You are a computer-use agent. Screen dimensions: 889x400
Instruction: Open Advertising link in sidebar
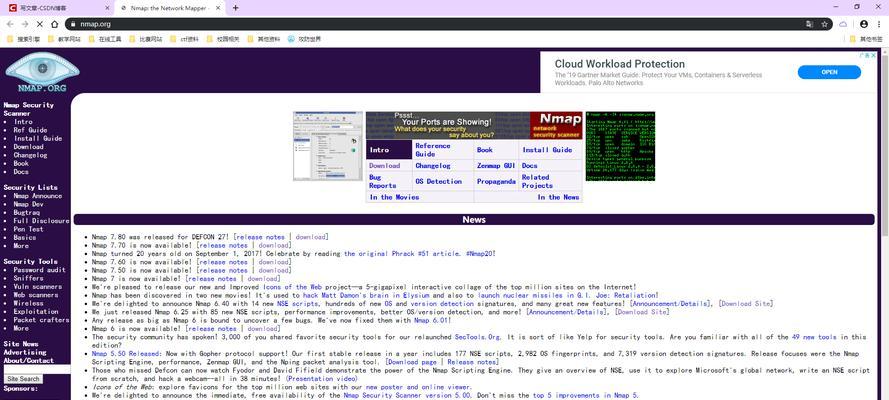click(25, 352)
